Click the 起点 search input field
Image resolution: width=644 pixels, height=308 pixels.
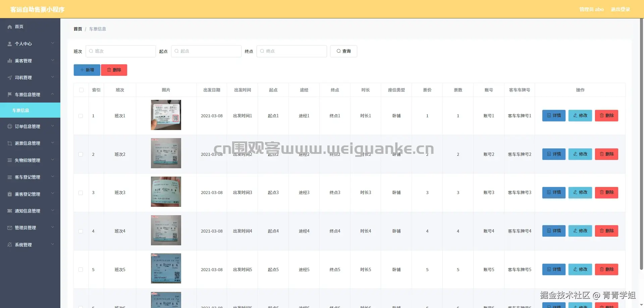click(x=206, y=51)
